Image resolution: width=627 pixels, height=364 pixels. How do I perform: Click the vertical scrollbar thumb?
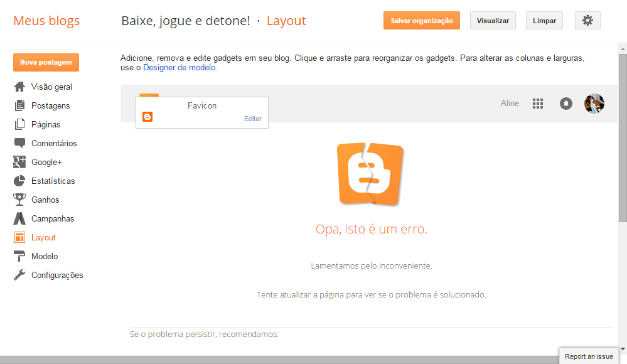click(x=623, y=138)
